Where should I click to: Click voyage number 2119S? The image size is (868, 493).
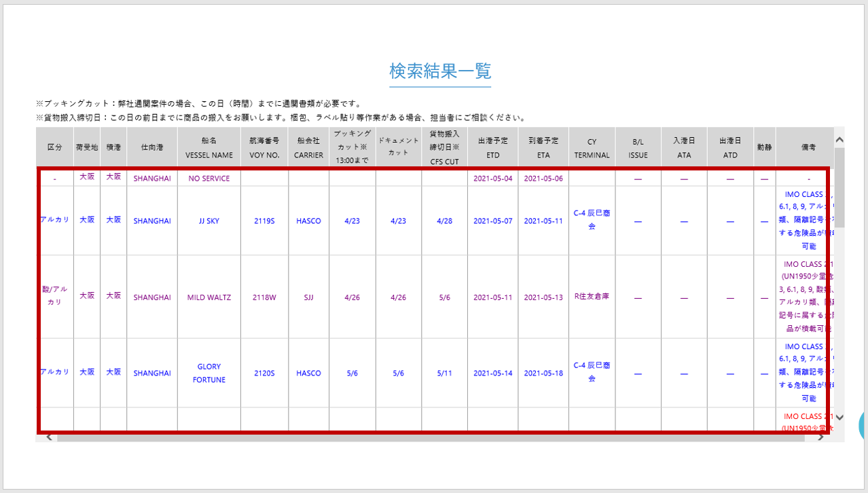pyautogui.click(x=265, y=221)
